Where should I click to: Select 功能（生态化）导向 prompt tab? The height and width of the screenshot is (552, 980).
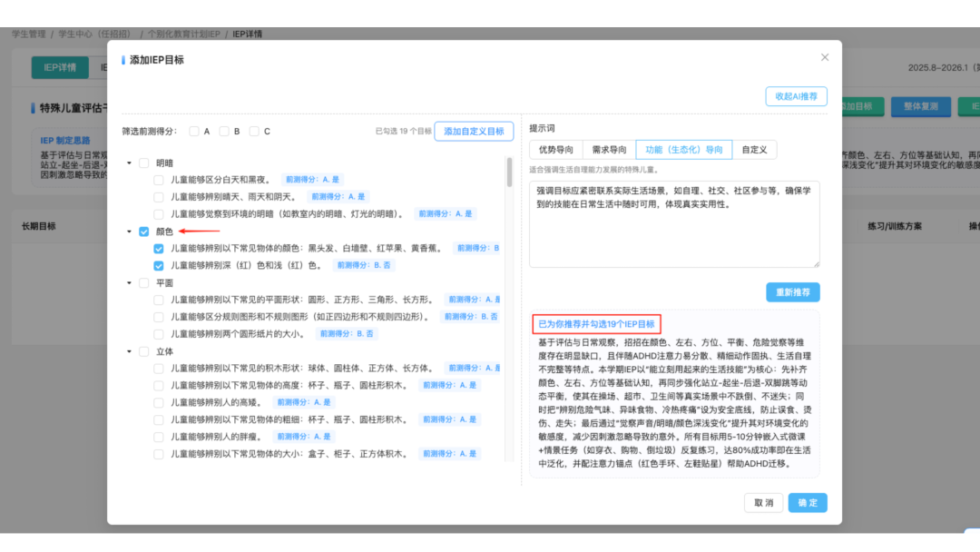[x=684, y=150]
